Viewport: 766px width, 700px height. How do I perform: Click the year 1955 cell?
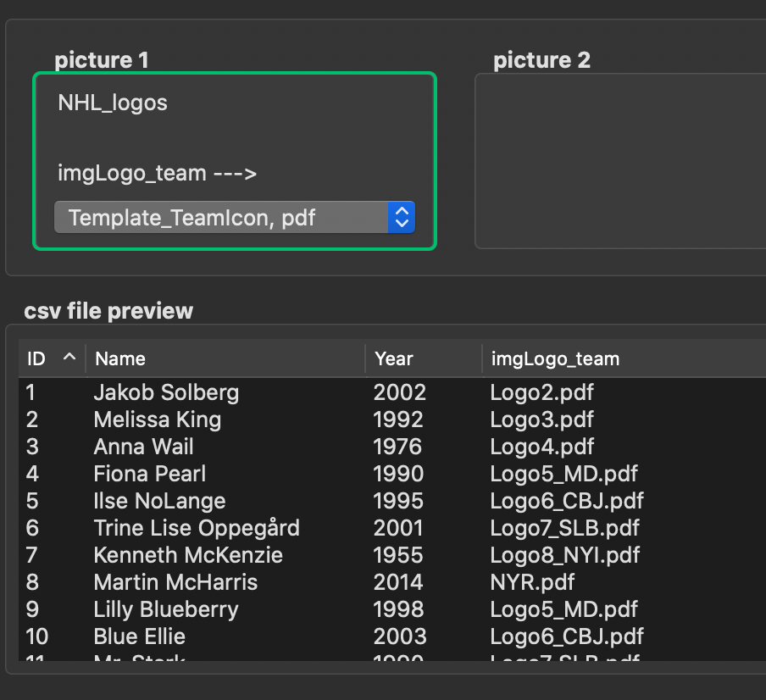point(398,555)
